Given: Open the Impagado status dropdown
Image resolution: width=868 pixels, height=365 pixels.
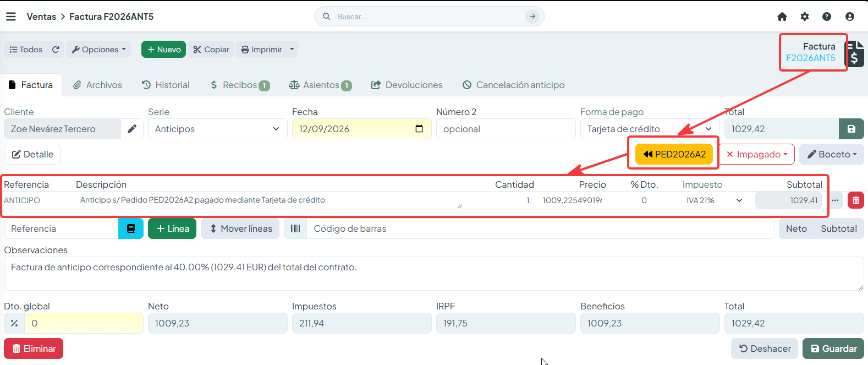Looking at the screenshot, I should tap(757, 154).
